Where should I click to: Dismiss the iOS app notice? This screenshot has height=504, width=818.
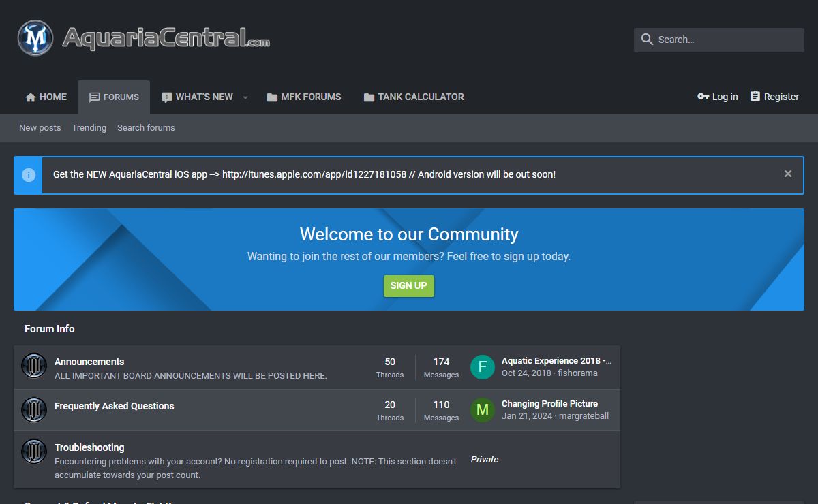point(788,174)
